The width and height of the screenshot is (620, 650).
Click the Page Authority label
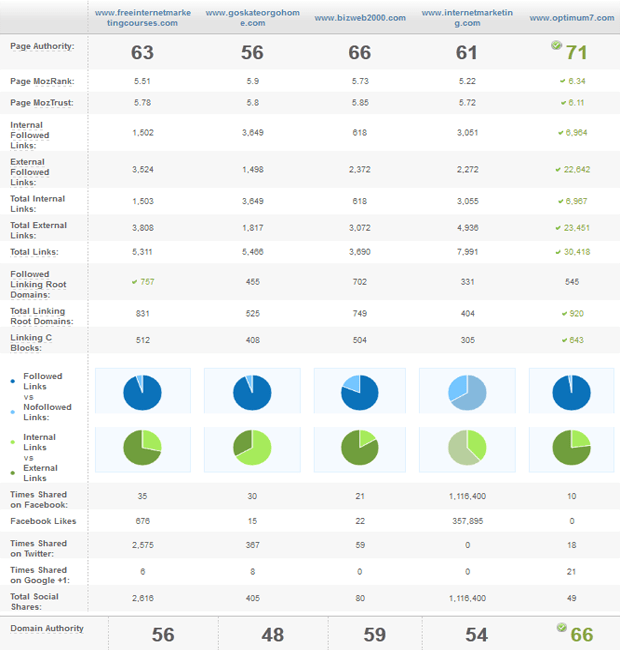pos(42,46)
